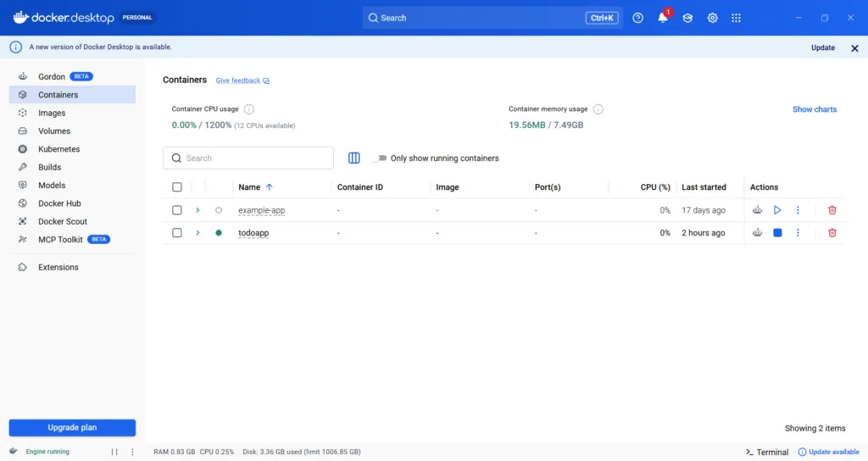Open the settings gear icon

pyautogui.click(x=712, y=18)
